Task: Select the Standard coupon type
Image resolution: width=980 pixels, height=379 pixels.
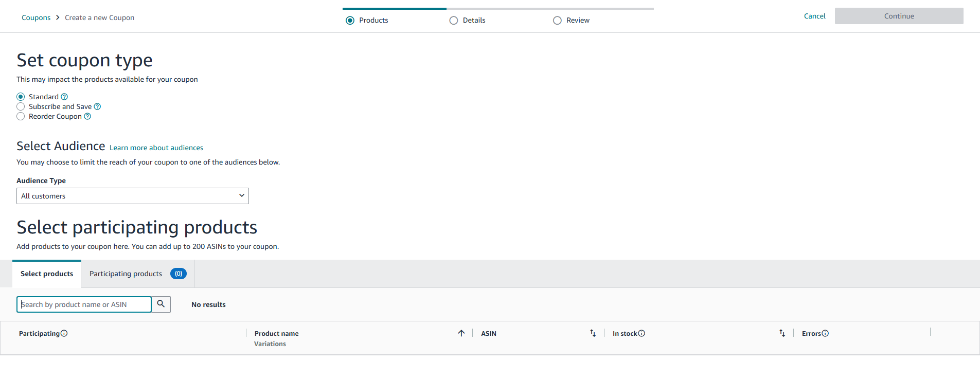Action: point(21,97)
